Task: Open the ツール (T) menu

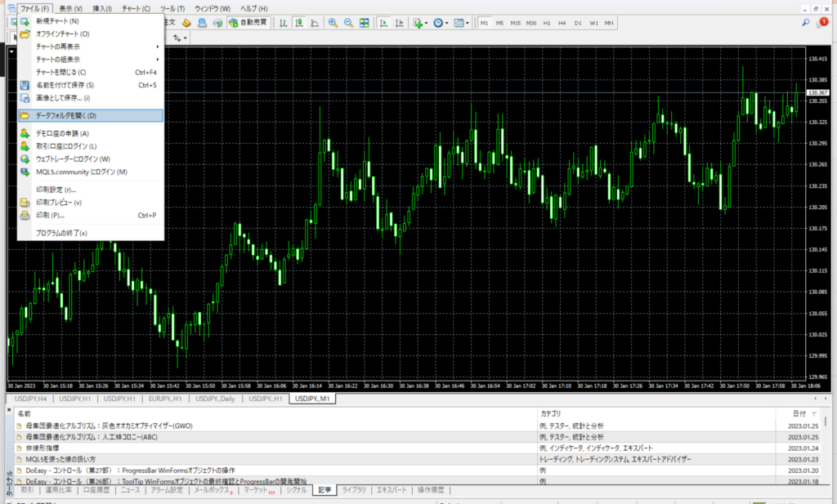Action: click(x=172, y=8)
